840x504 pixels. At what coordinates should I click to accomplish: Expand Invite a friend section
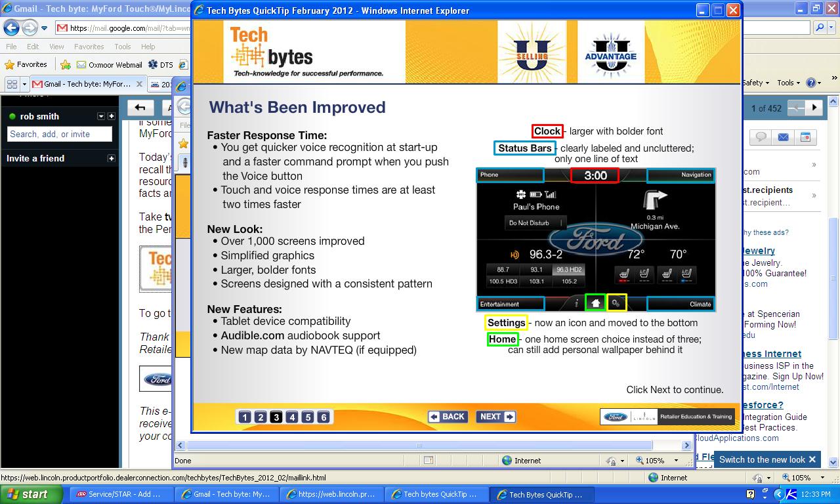pos(112,158)
